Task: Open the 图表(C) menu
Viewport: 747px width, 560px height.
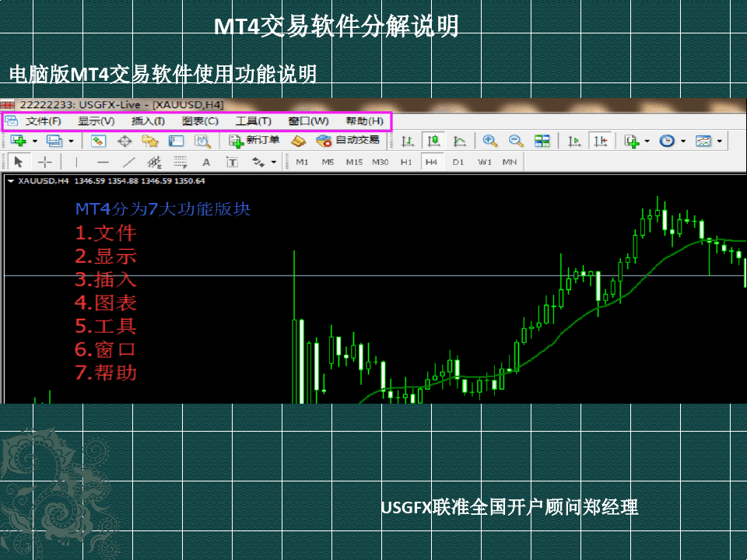Action: coord(200,121)
